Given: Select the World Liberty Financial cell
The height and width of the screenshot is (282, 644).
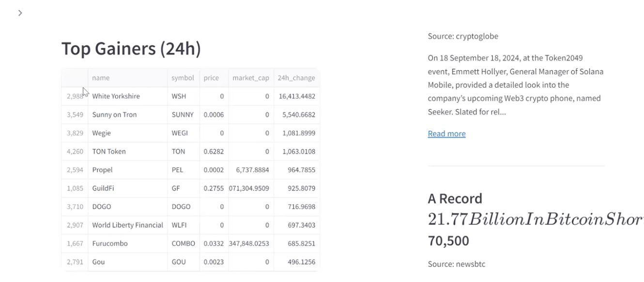Looking at the screenshot, I should (128, 225).
